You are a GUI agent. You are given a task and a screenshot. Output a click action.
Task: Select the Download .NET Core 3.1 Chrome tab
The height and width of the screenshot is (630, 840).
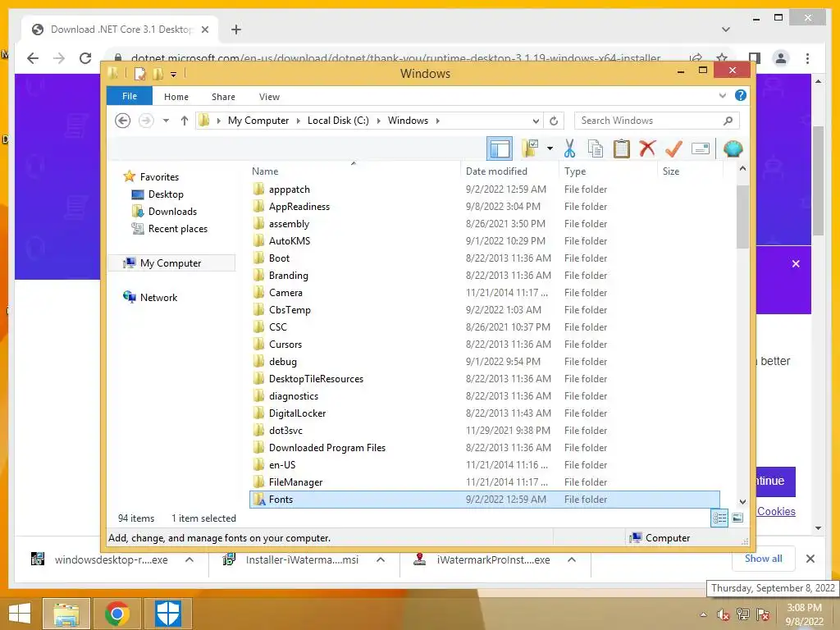coord(120,30)
